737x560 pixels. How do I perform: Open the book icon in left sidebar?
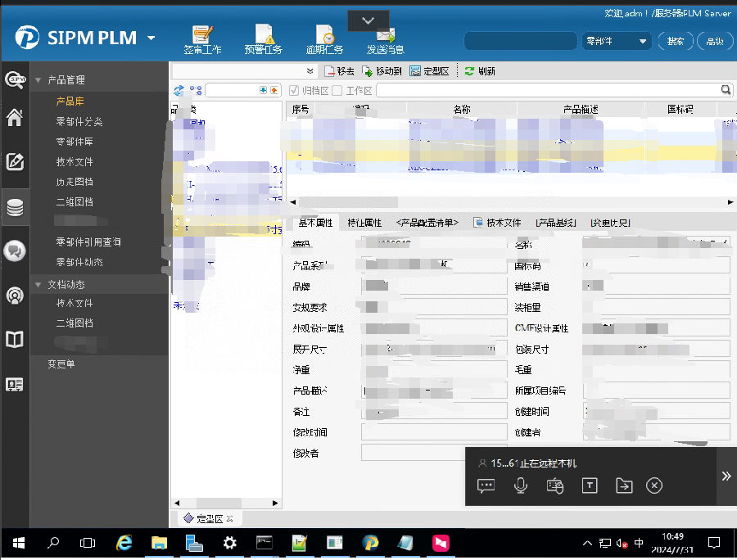click(x=15, y=339)
